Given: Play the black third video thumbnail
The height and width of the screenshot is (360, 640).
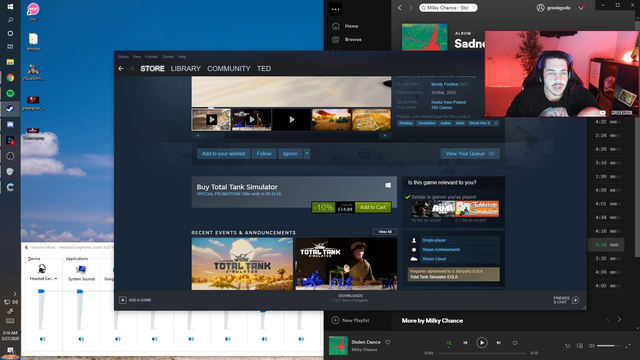Looking at the screenshot, I should tap(291, 120).
